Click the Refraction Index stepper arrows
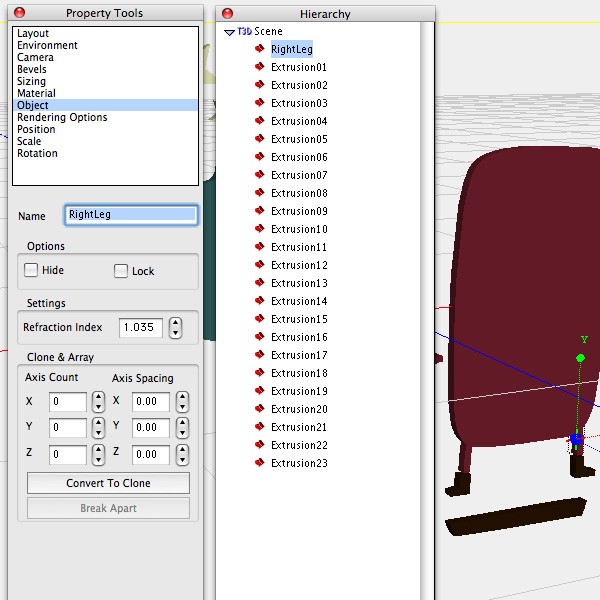600x600 pixels. (176, 327)
